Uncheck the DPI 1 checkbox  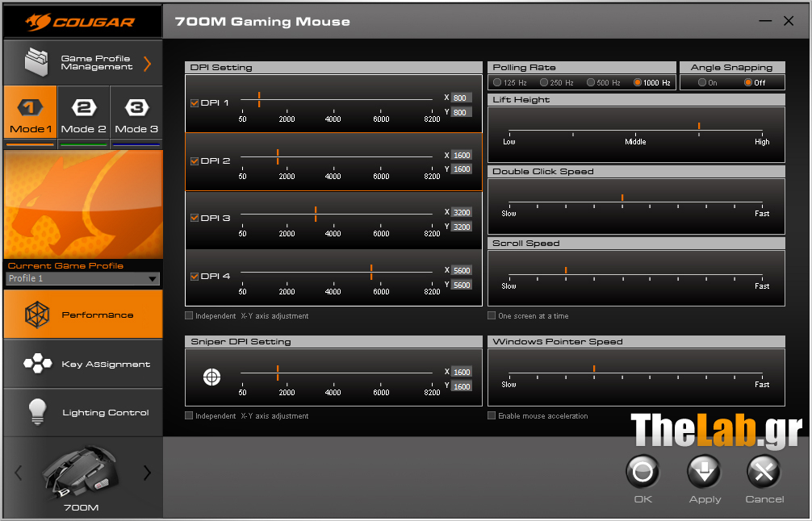(195, 103)
